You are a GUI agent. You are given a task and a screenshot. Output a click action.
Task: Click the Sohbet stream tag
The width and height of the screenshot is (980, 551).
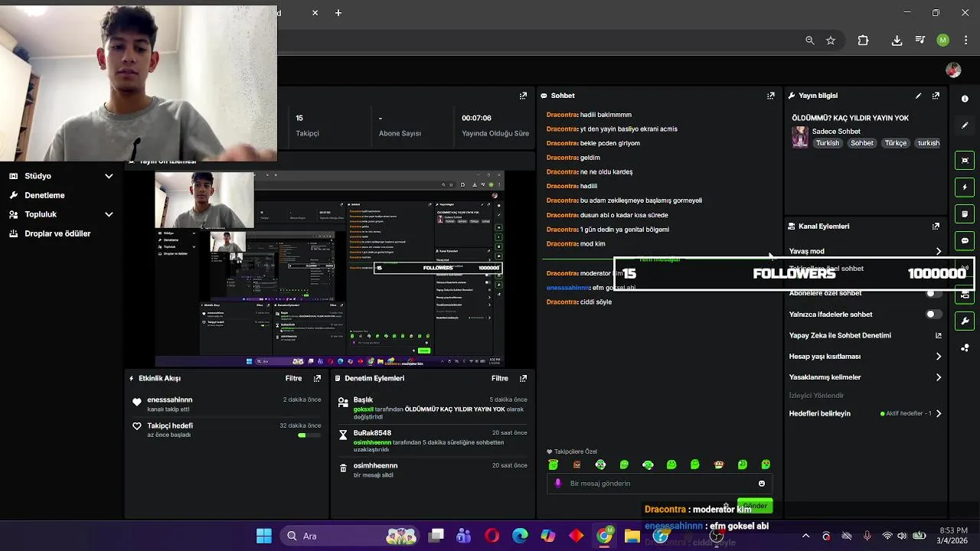(862, 143)
